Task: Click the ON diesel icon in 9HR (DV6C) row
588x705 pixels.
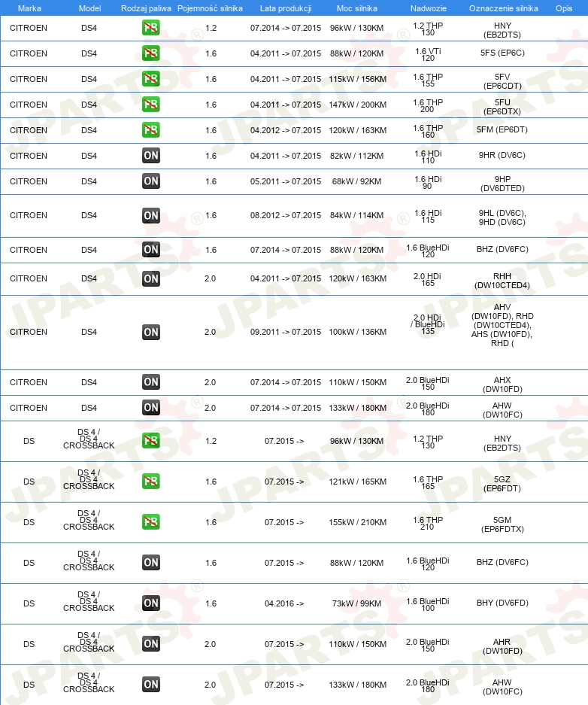Action: click(151, 156)
